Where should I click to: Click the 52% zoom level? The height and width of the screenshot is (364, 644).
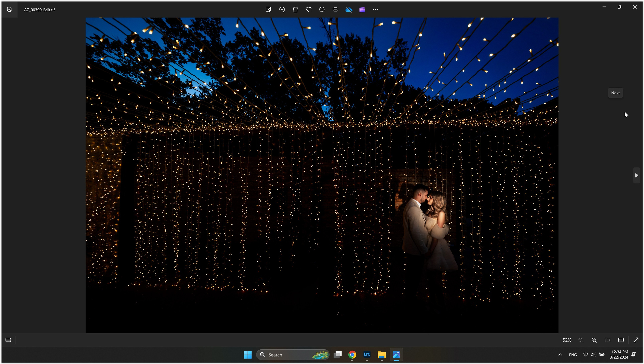pos(567,340)
